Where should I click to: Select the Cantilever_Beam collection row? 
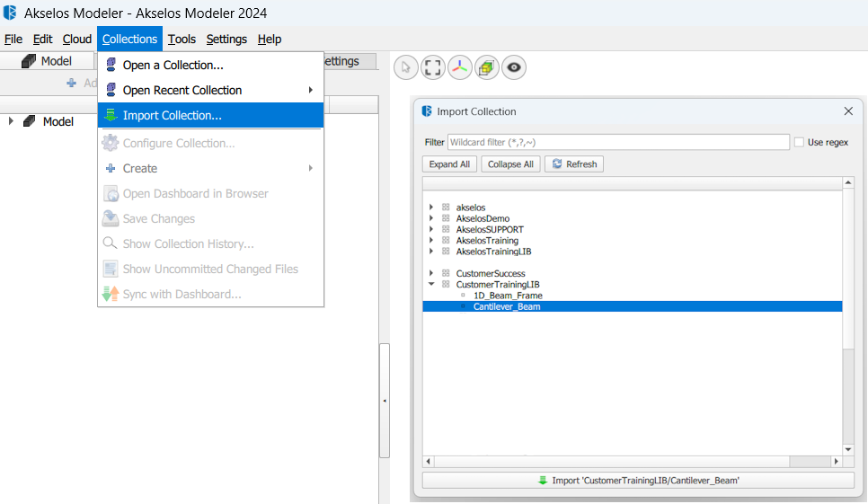(x=633, y=306)
